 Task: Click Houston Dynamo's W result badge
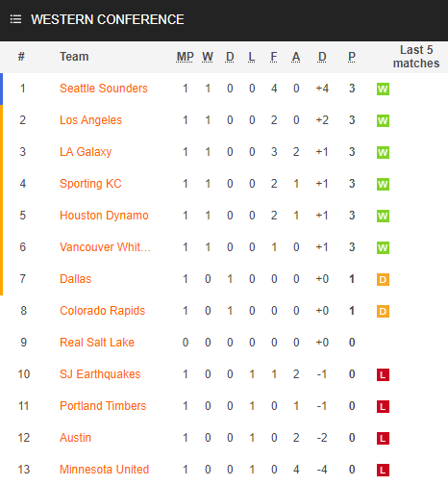click(x=383, y=216)
